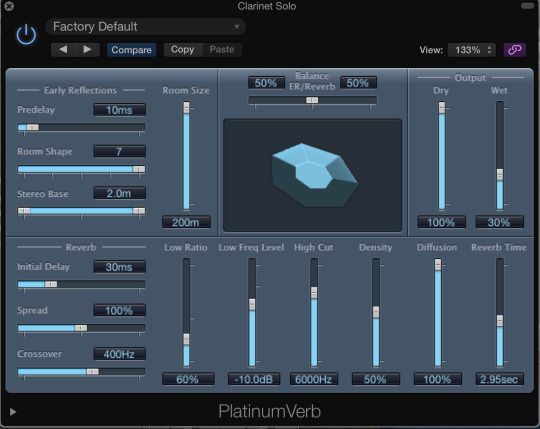Select the Stereo Base 2.0m field
Image resolution: width=540 pixels, height=429 pixels.
(120, 193)
